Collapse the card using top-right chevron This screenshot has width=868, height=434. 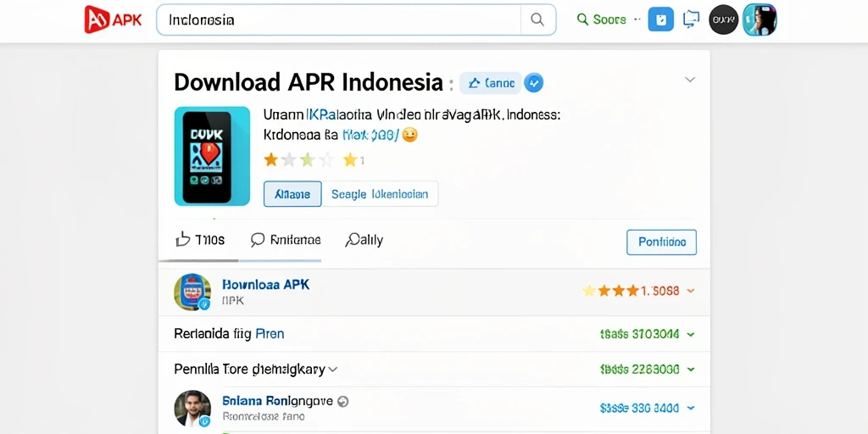click(x=690, y=80)
